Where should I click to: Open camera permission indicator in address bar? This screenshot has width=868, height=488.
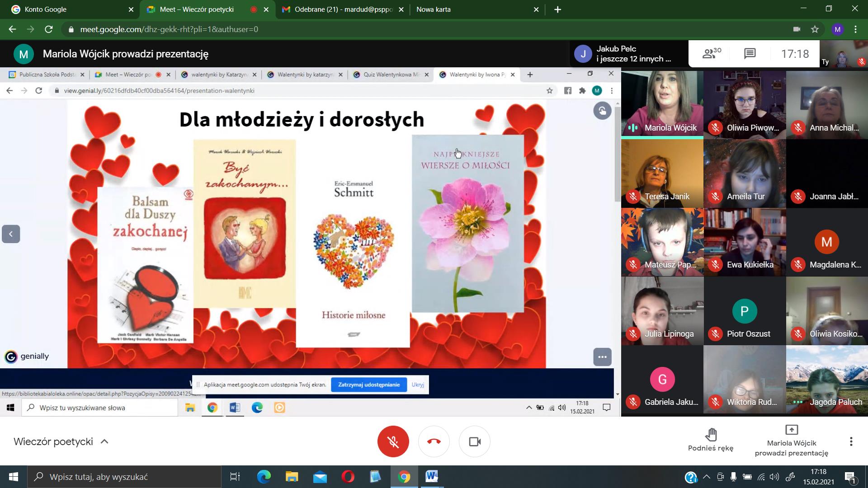point(797,29)
